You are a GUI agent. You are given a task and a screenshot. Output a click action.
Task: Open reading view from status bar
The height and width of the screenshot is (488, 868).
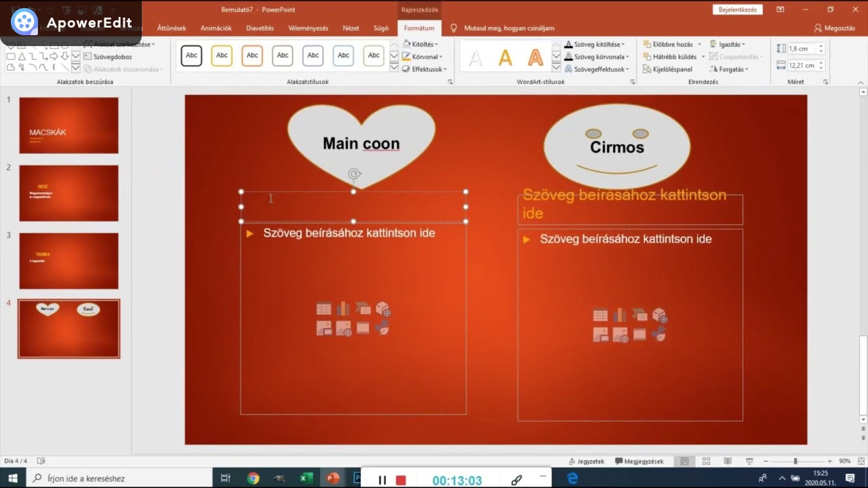(728, 461)
